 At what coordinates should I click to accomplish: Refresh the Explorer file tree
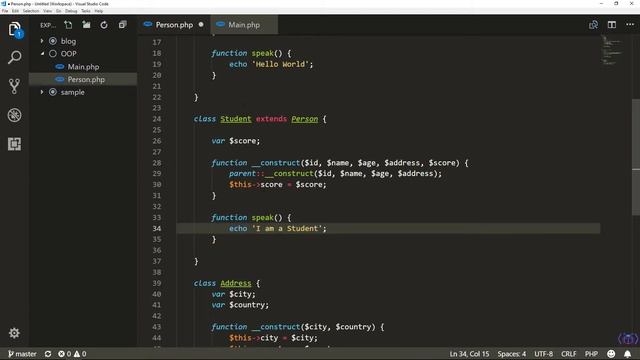pos(104,25)
